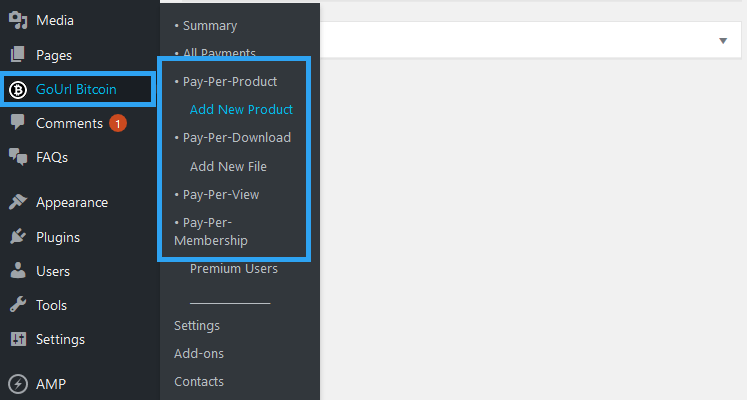
Task: Select Add New Product submenu link
Action: point(241,109)
